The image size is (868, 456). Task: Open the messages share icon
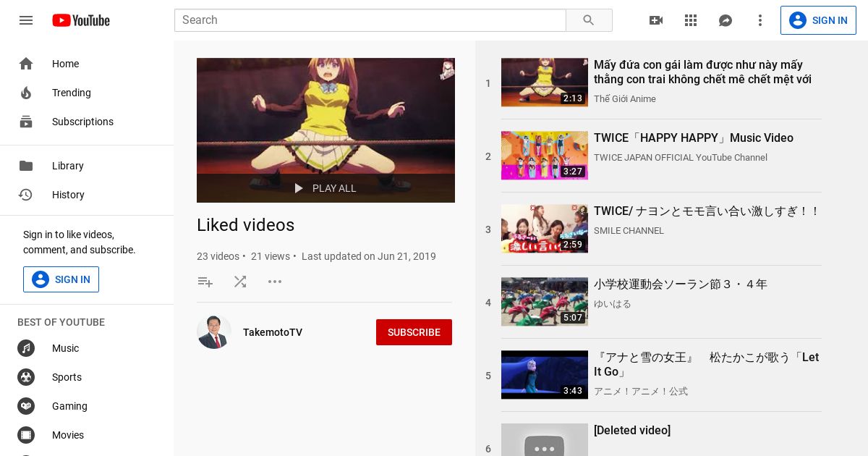726,20
